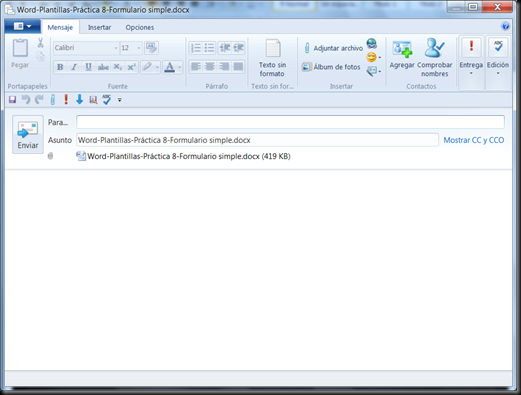Click Mostrar CC y CCO link
The height and width of the screenshot is (395, 521).
tap(474, 140)
